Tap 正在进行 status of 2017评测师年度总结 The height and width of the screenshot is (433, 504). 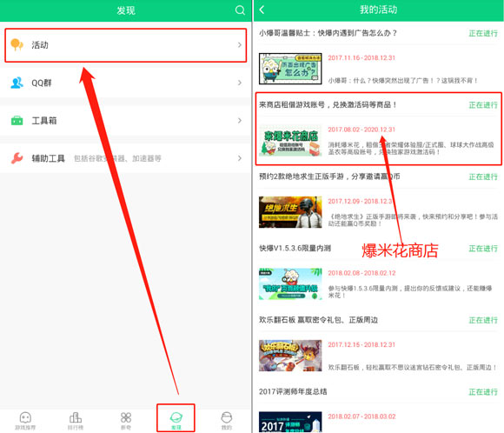pos(483,392)
